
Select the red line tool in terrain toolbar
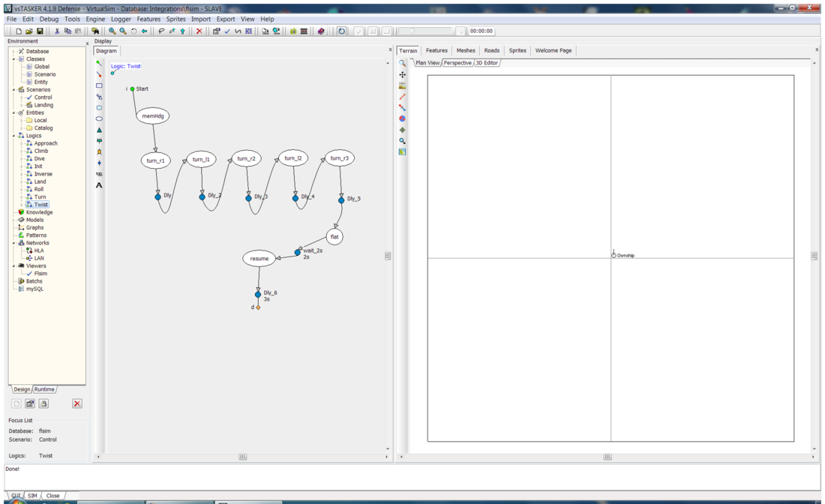coord(403,97)
